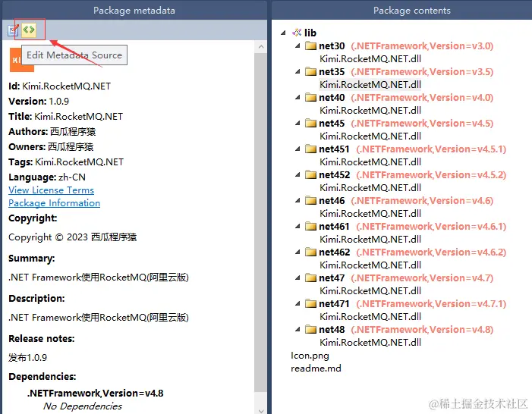This screenshot has width=532, height=414.
Task: Open the Package Information link
Action: coord(55,203)
